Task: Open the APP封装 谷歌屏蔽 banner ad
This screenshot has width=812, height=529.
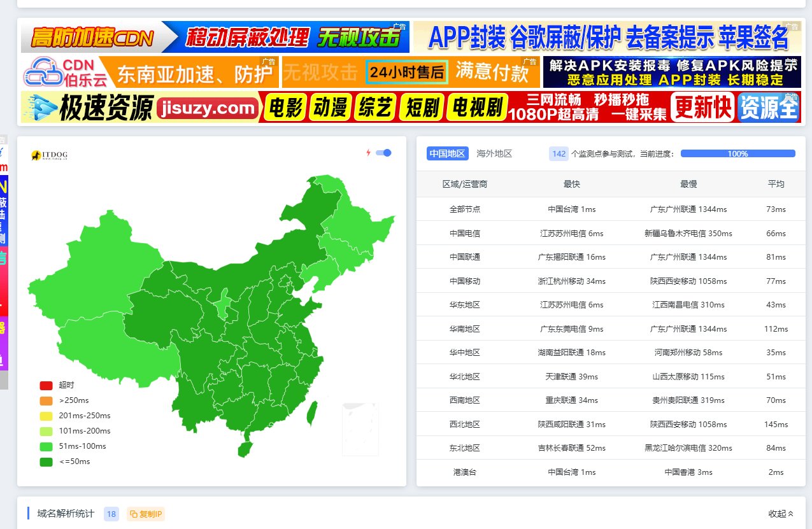Action: point(607,37)
